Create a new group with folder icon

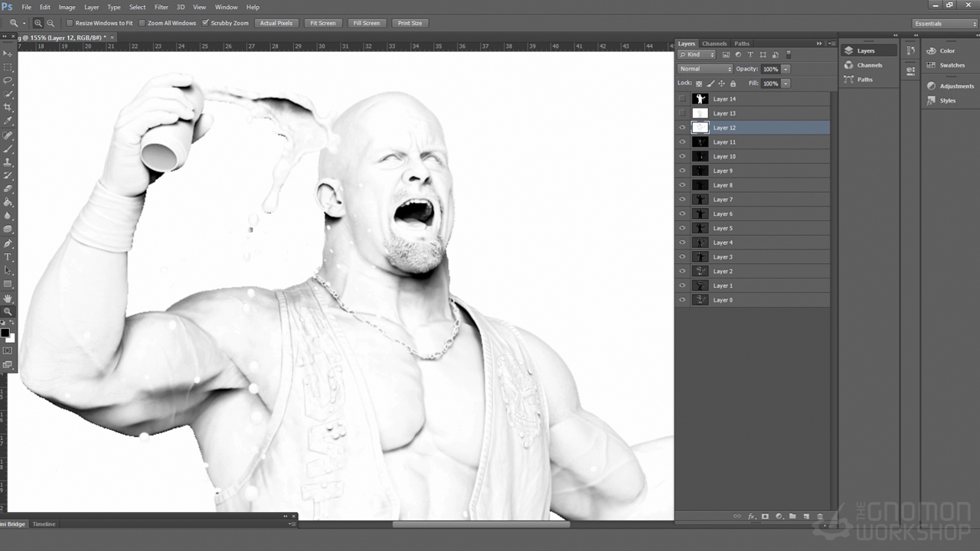point(792,517)
